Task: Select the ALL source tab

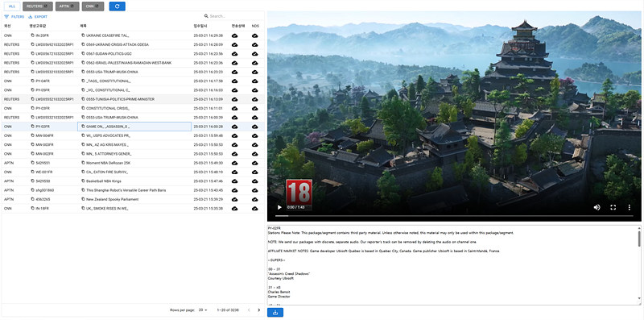Action: (x=12, y=6)
